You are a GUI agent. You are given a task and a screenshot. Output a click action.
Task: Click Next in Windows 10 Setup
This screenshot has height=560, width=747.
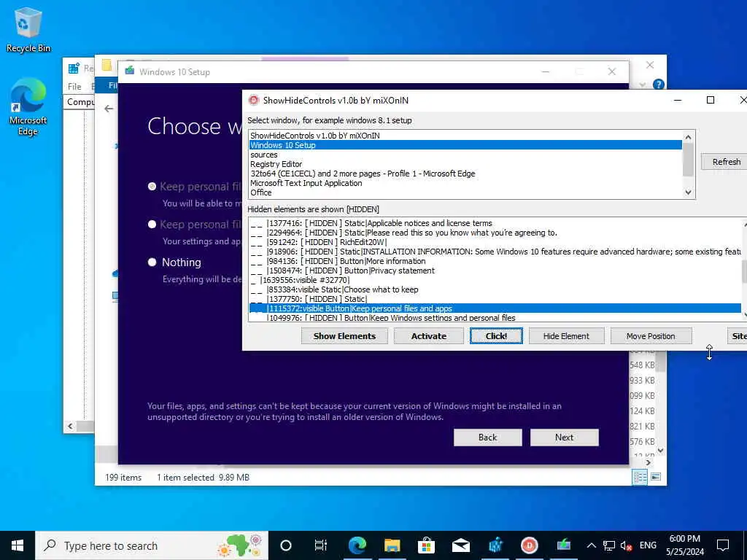tap(564, 437)
